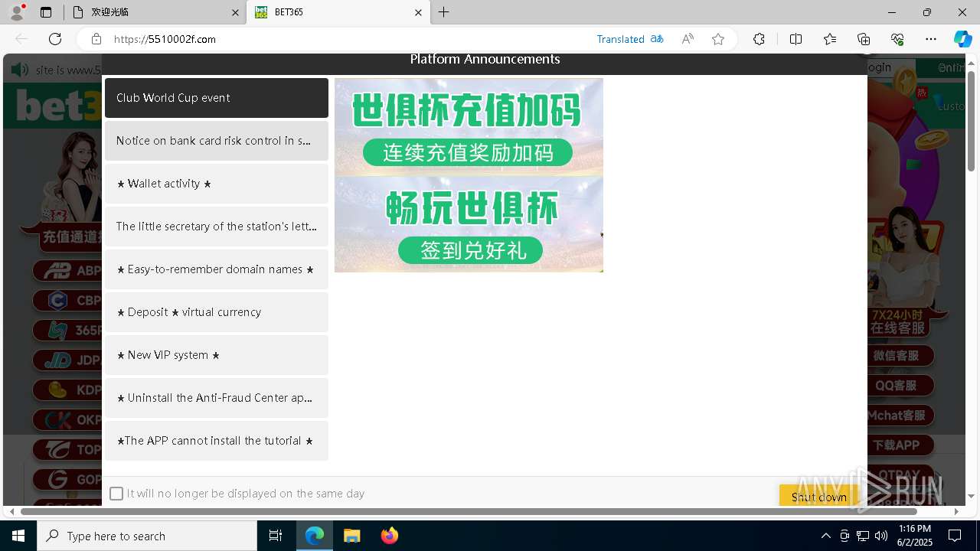Open the translate options icon in address bar

tap(657, 39)
